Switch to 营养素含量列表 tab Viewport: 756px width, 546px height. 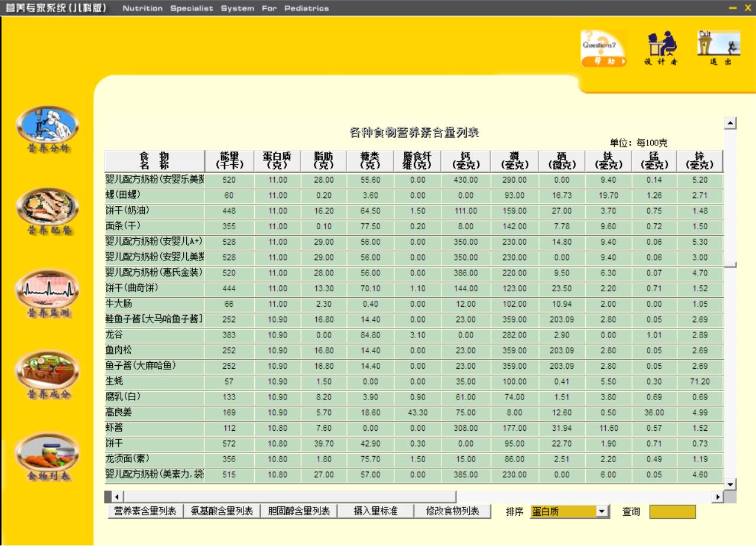[x=145, y=512]
